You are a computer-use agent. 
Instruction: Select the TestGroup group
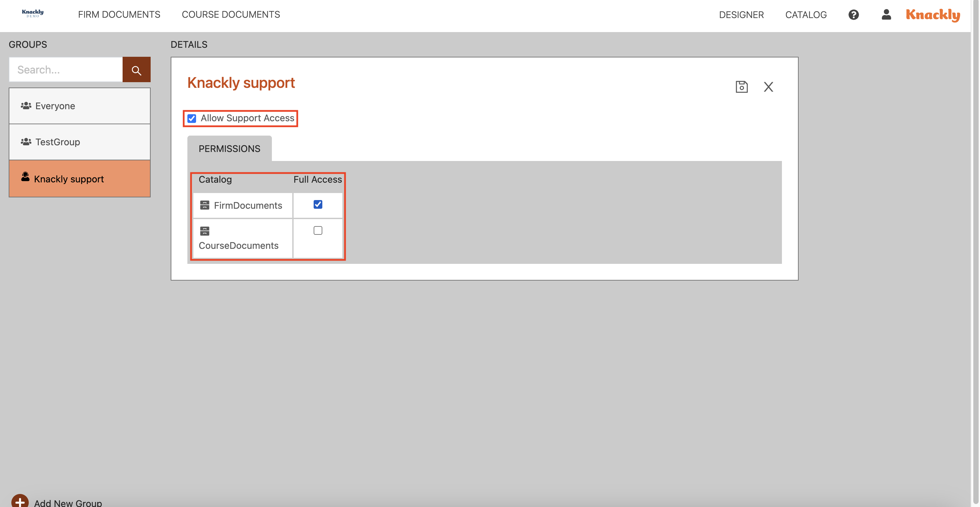79,142
